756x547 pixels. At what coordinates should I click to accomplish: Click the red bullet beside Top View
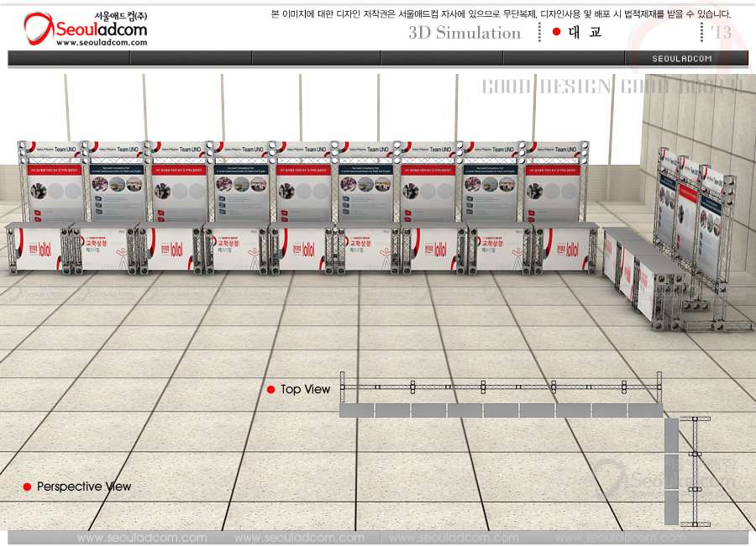tap(270, 390)
